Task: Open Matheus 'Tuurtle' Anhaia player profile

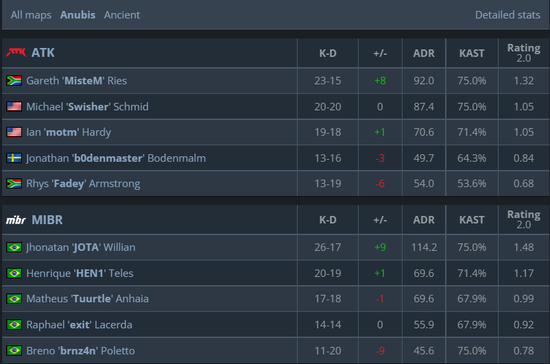Action: point(87,299)
